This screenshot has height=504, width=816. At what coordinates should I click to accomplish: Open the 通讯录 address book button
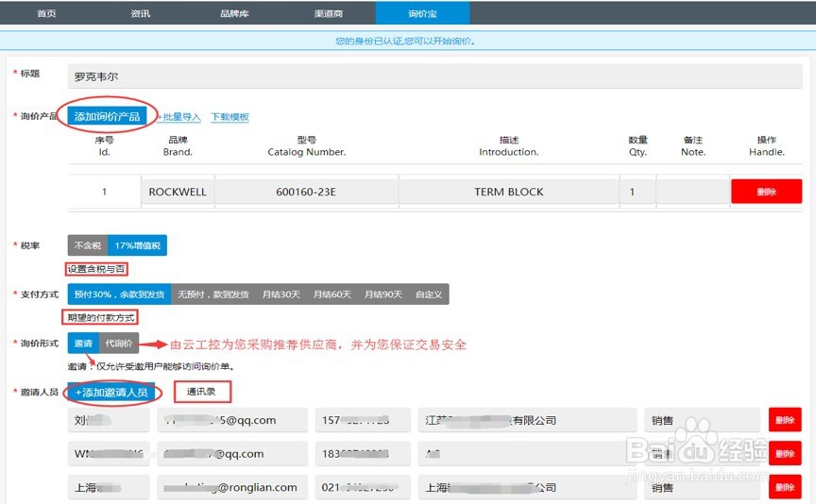[201, 392]
